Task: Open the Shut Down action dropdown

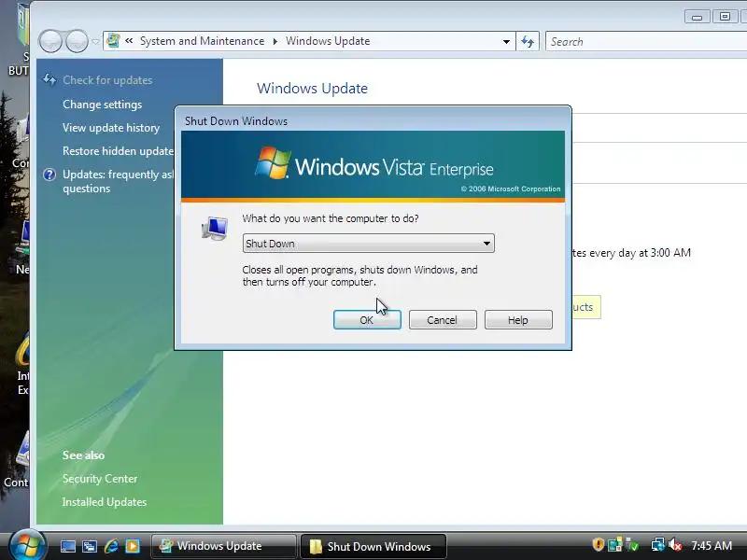Action: 368,244
